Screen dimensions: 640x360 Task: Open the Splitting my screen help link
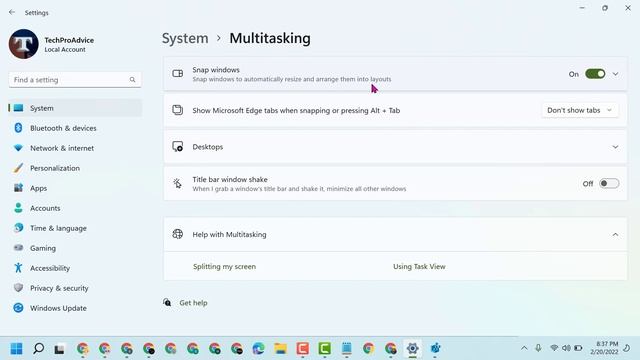(224, 267)
